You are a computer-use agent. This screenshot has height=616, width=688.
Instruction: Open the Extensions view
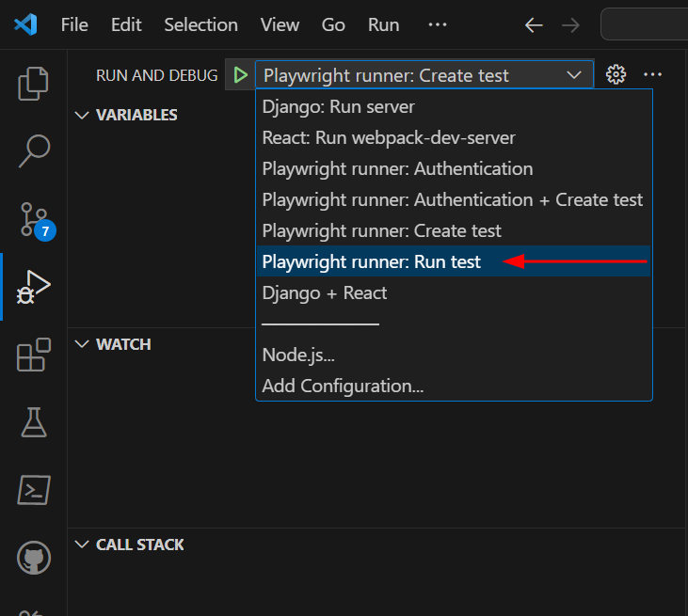pyautogui.click(x=33, y=355)
